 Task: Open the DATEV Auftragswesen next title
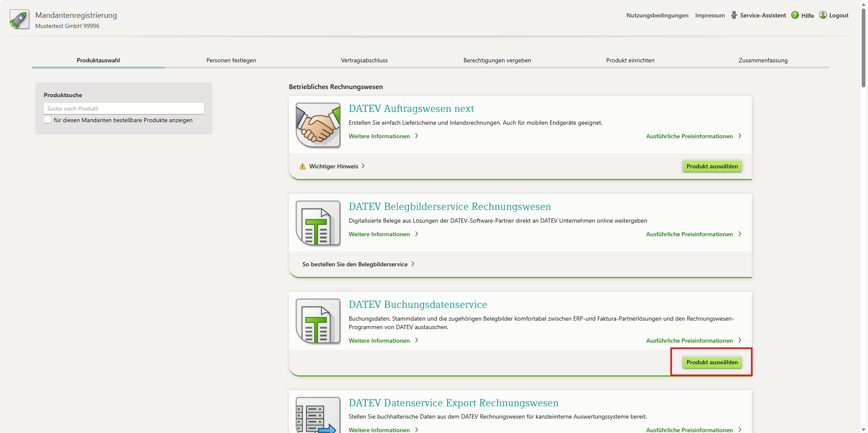[x=412, y=109]
